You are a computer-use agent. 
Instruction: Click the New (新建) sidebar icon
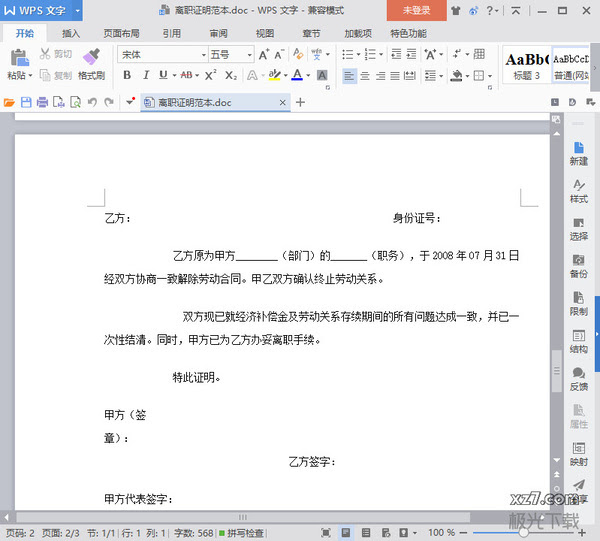[579, 154]
